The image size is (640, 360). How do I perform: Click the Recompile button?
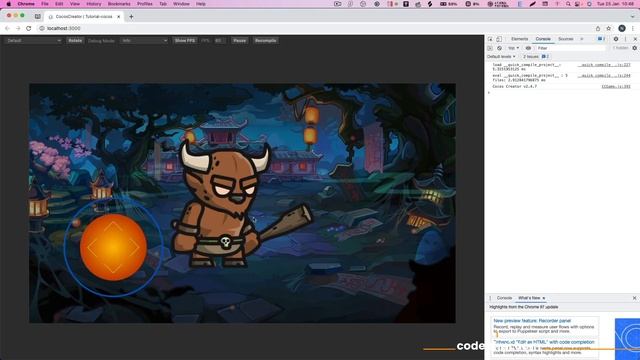265,40
